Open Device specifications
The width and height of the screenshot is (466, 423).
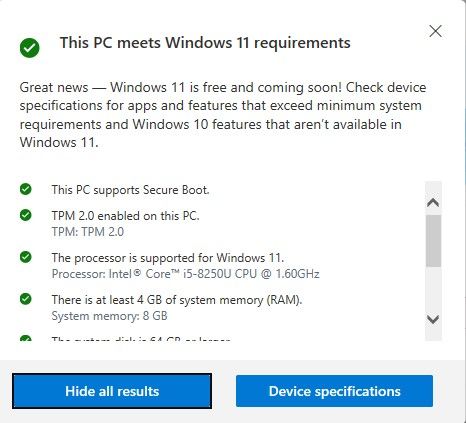pyautogui.click(x=334, y=391)
